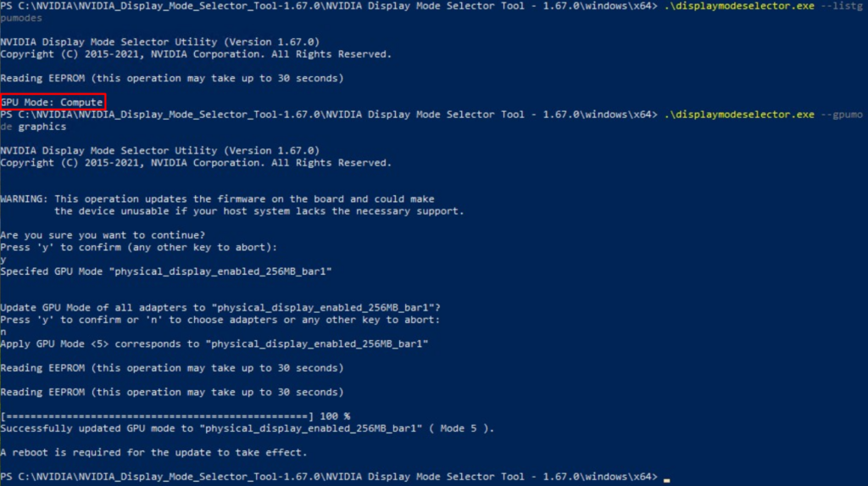This screenshot has height=486, width=868.
Task: Click the first Reading EEPROM line at top
Action: click(x=171, y=78)
